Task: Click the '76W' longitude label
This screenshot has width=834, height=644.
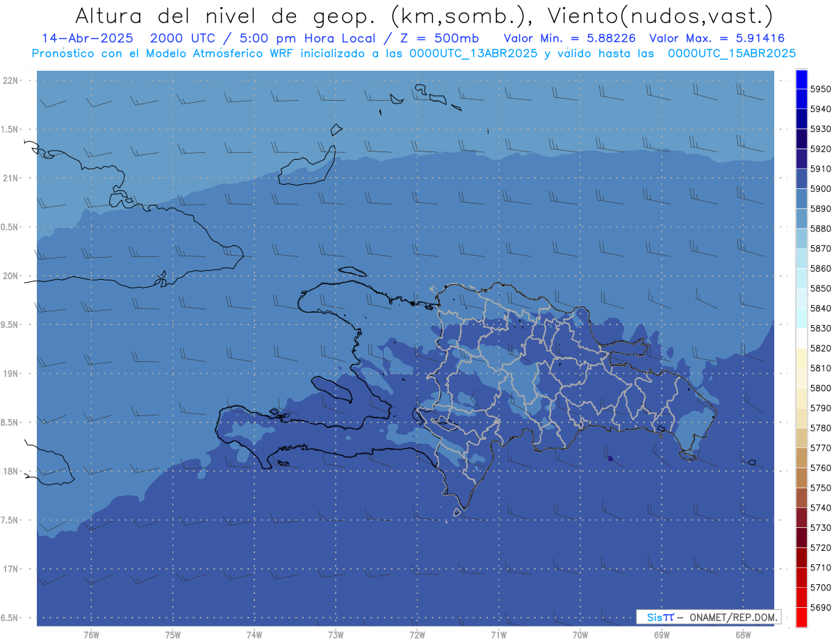Action: [91, 635]
